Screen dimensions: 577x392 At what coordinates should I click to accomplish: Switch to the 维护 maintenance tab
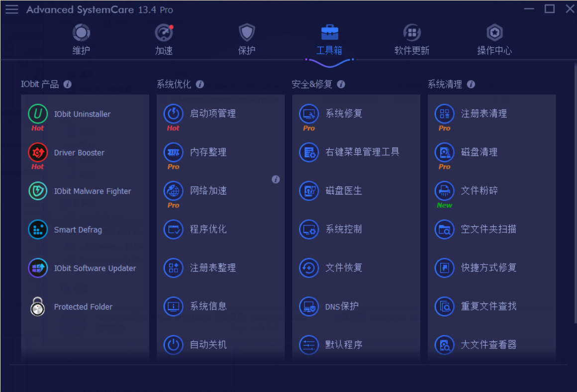click(81, 39)
